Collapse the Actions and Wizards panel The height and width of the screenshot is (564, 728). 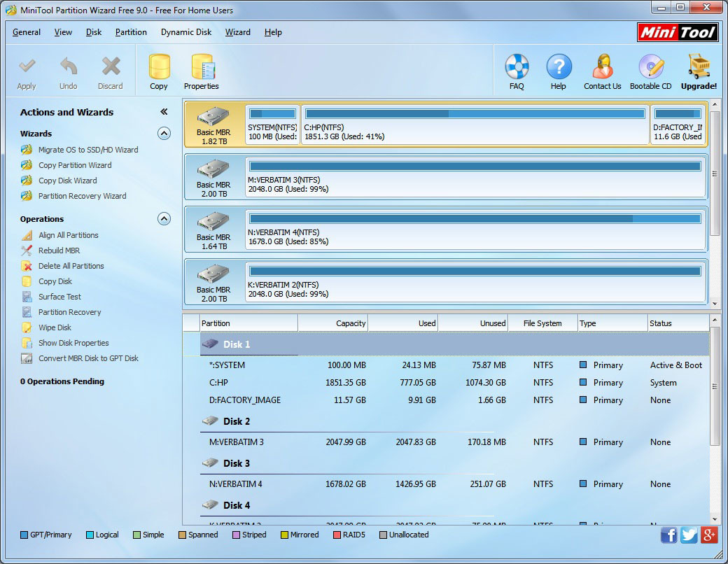[x=164, y=112]
